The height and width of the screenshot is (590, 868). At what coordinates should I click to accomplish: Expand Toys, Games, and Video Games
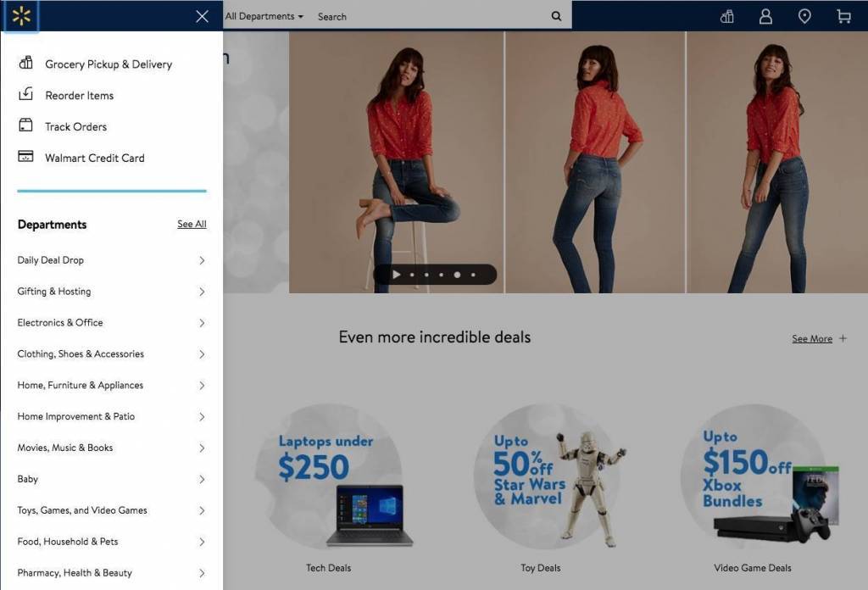82,510
